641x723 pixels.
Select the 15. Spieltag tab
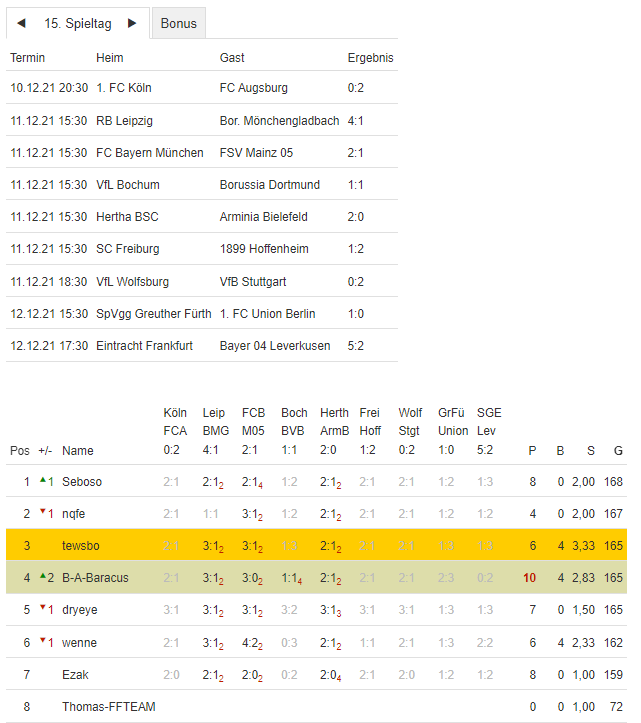pos(78,23)
